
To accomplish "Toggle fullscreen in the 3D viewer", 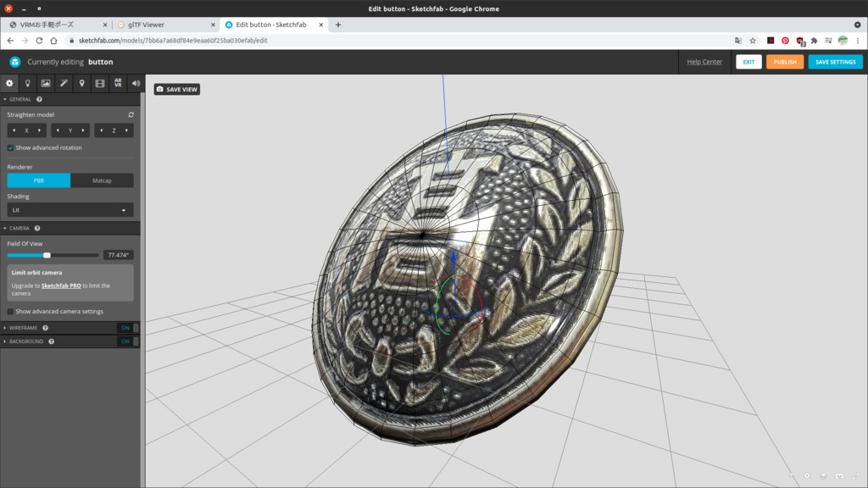I will pyautogui.click(x=856, y=476).
